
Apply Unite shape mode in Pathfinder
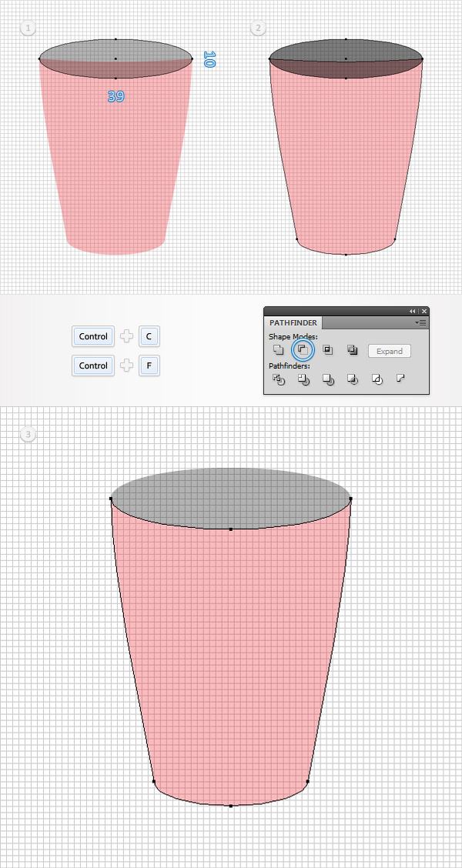278,350
